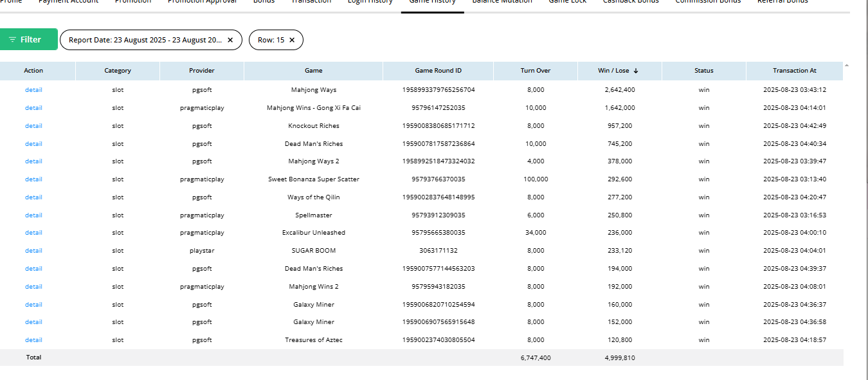Go to the Cashback Bonus tab

[x=631, y=2]
